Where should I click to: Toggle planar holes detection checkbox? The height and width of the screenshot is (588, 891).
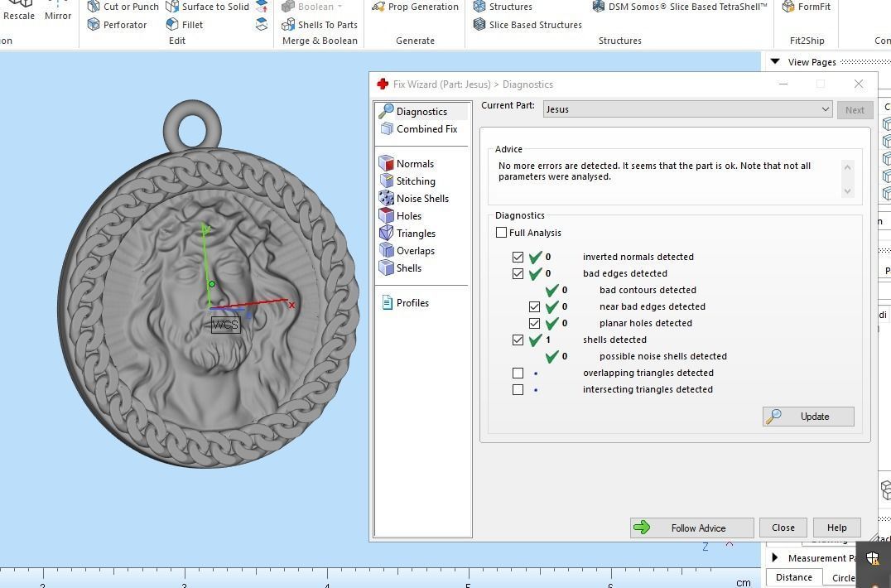click(x=534, y=323)
